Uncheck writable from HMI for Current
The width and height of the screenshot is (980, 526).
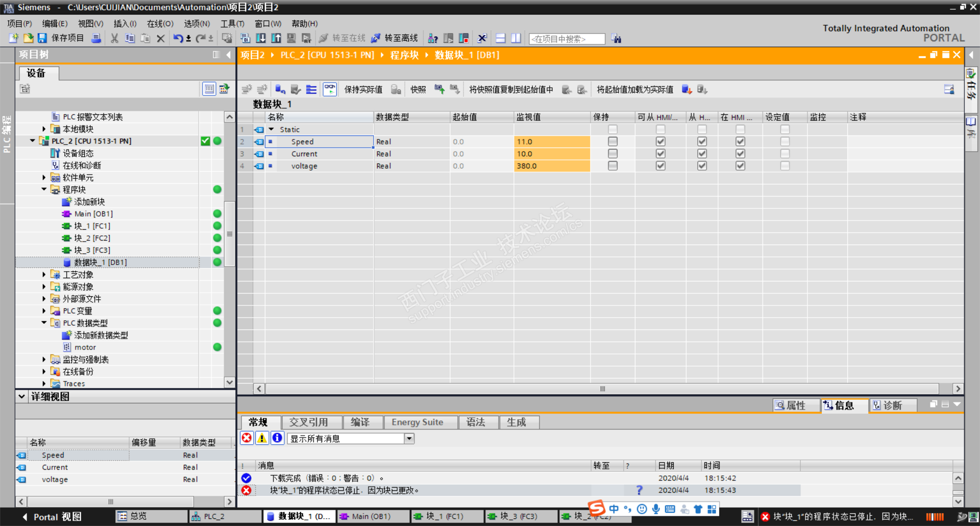click(702, 154)
